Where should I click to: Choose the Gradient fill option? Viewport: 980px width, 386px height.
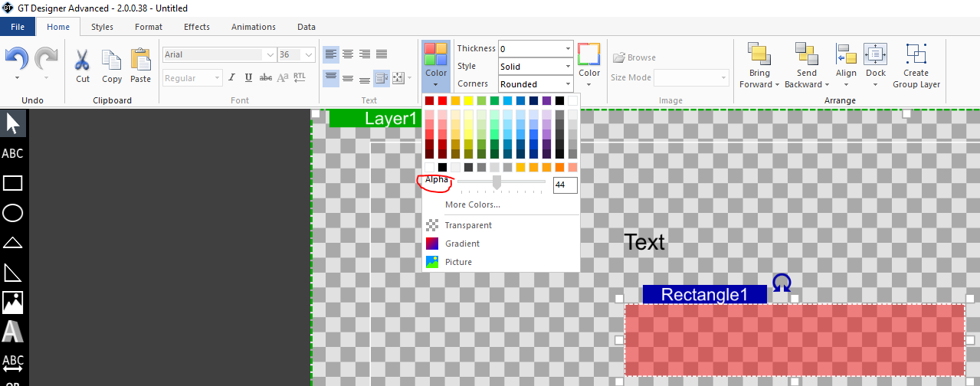[462, 244]
